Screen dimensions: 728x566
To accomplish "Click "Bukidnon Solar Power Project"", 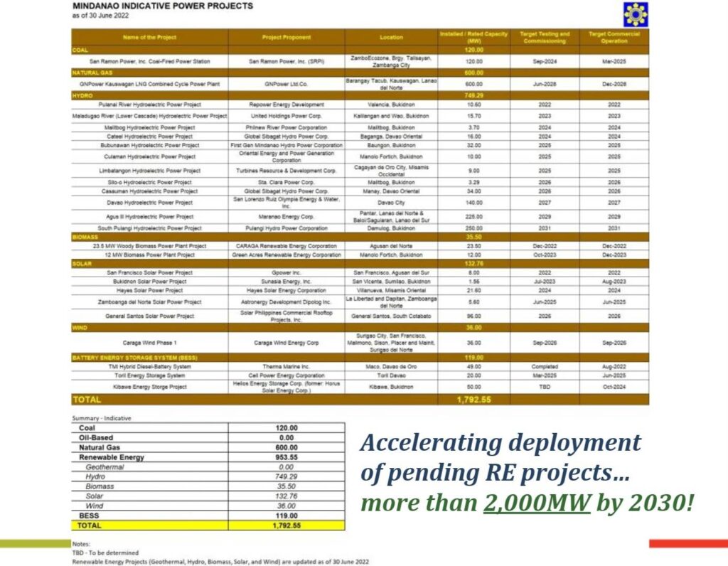I will point(149,282).
